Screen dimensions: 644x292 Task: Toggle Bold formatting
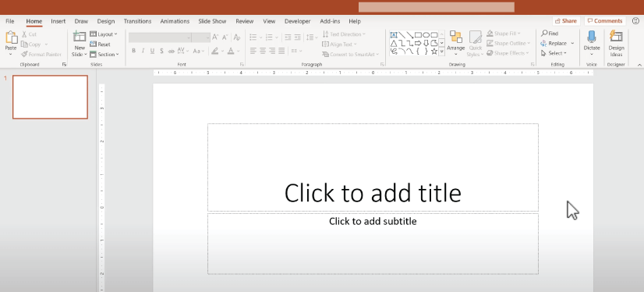tap(133, 51)
